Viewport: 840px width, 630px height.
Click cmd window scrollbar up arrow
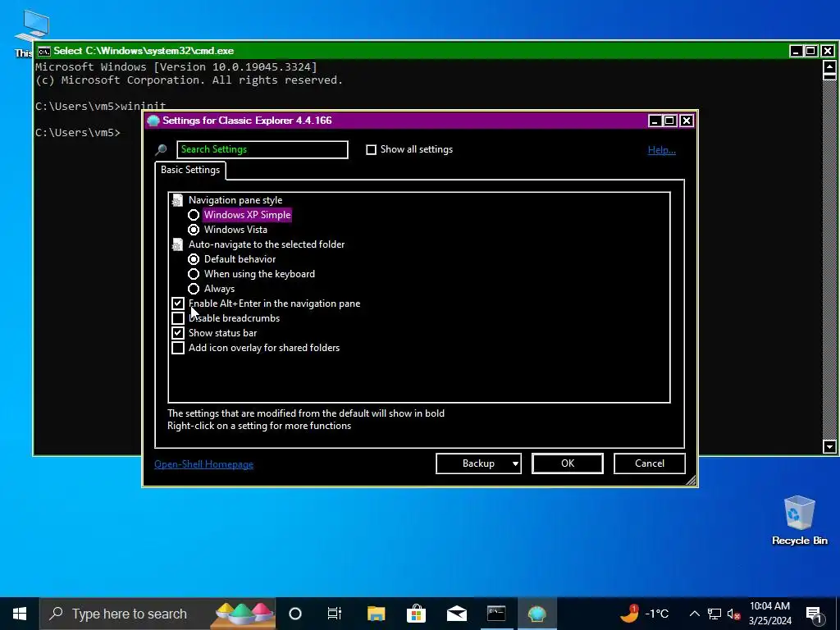click(829, 67)
